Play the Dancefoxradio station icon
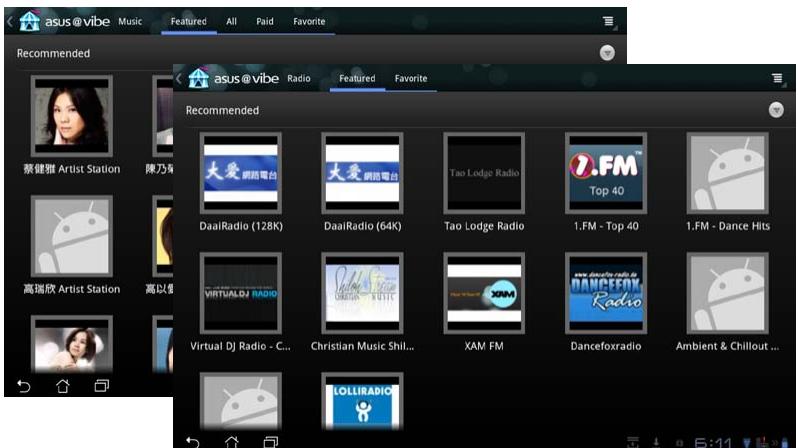798x448 pixels. point(606,293)
